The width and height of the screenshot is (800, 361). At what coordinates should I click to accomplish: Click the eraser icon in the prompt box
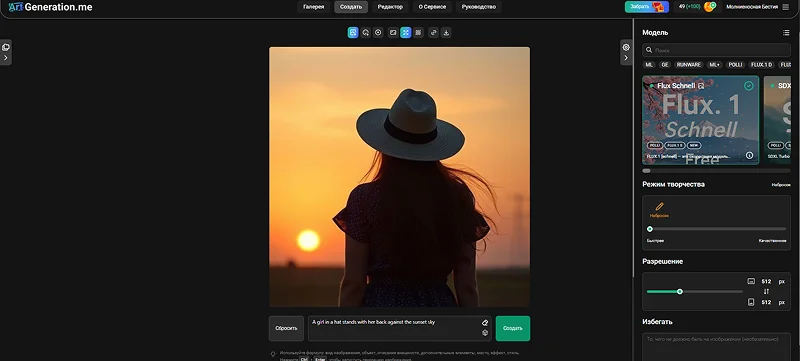(485, 323)
